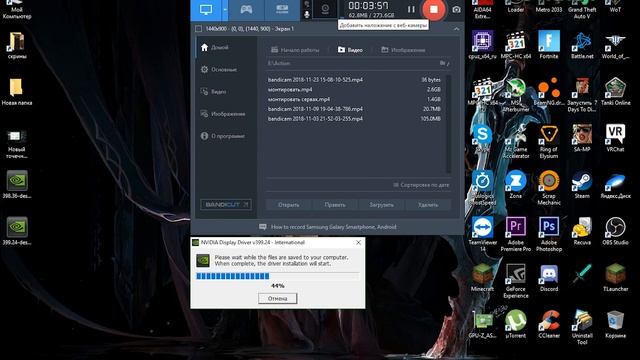The image size is (640, 360).
Task: Click the Править button
Action: coord(335,205)
